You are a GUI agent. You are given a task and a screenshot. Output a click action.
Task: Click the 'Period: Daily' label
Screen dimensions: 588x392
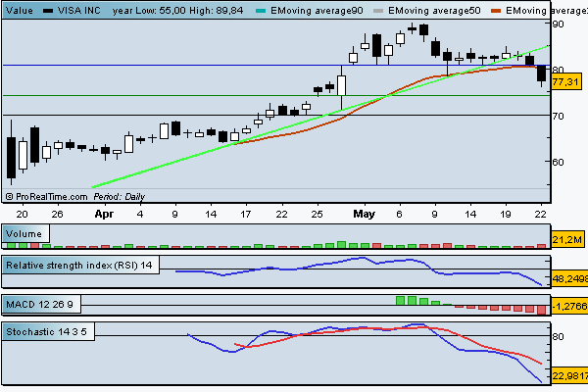click(119, 197)
